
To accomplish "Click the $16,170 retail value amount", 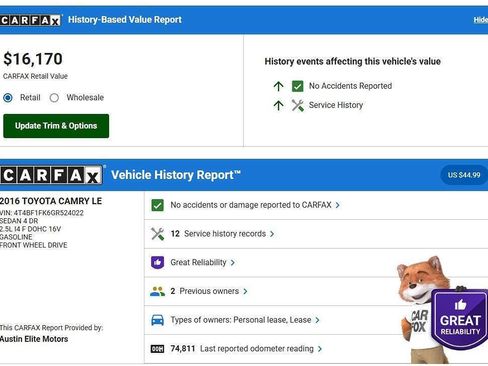I will 33,59.
